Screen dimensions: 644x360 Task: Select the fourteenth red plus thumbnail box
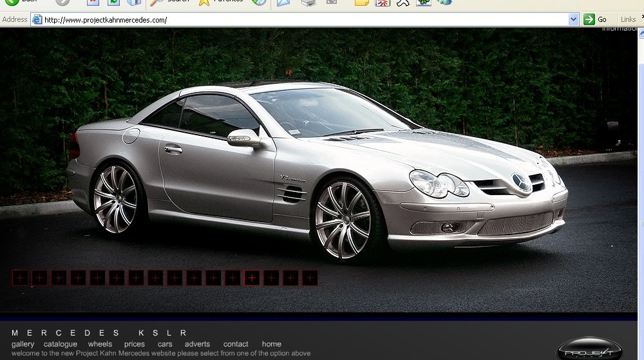271,278
